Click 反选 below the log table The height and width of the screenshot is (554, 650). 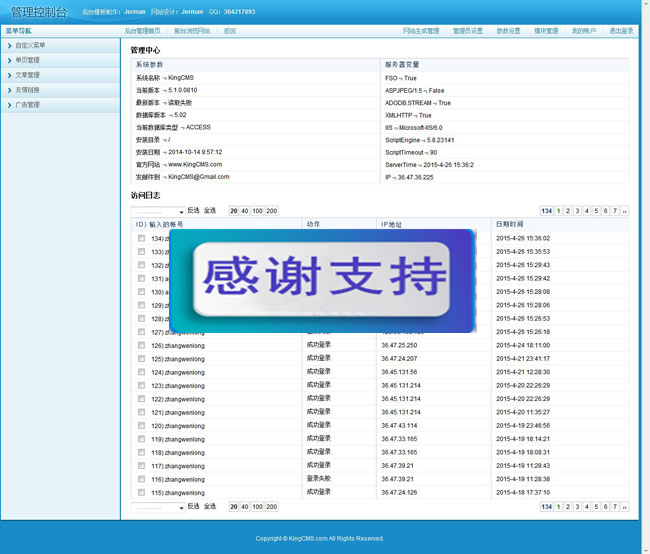(193, 506)
